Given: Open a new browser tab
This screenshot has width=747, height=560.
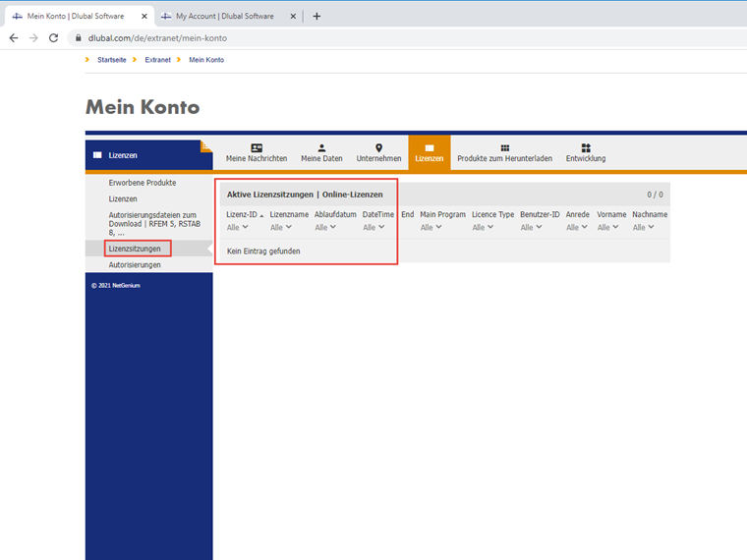Looking at the screenshot, I should pos(316,16).
